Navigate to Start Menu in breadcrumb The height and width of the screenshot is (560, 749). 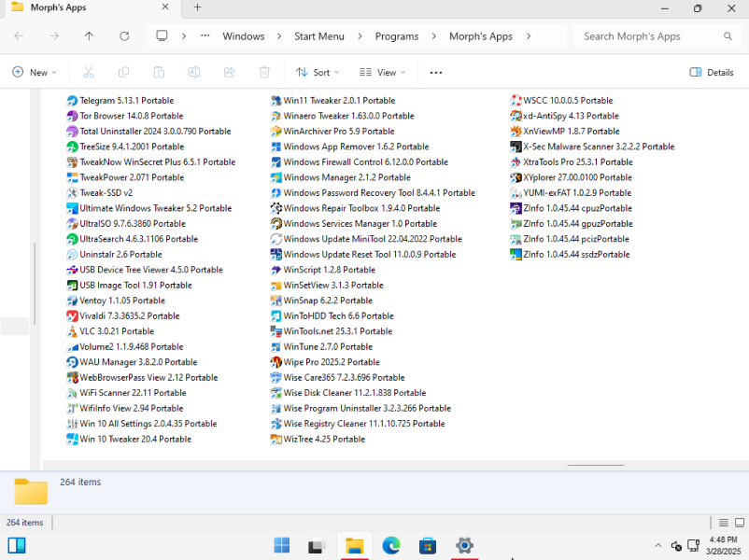(x=319, y=36)
